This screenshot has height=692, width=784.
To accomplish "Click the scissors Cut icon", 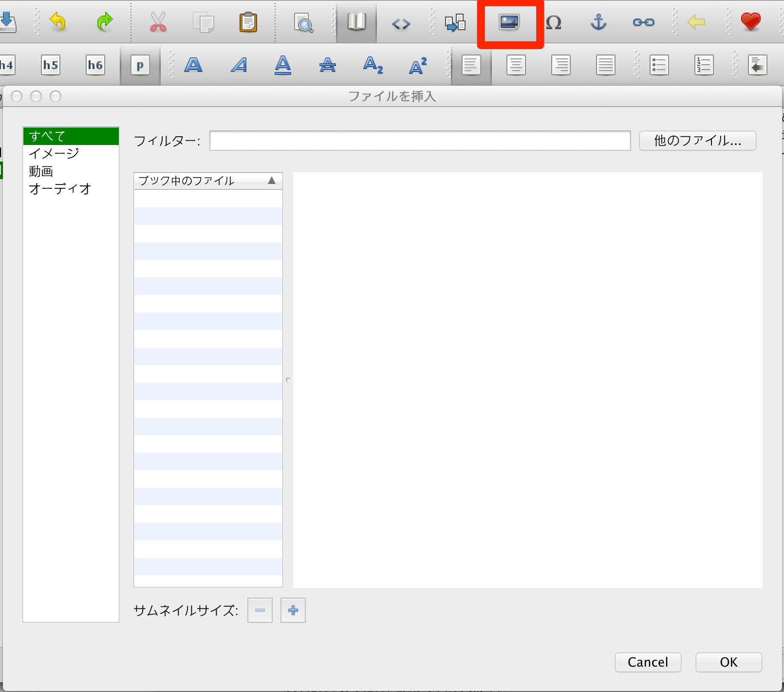I will pos(158,22).
